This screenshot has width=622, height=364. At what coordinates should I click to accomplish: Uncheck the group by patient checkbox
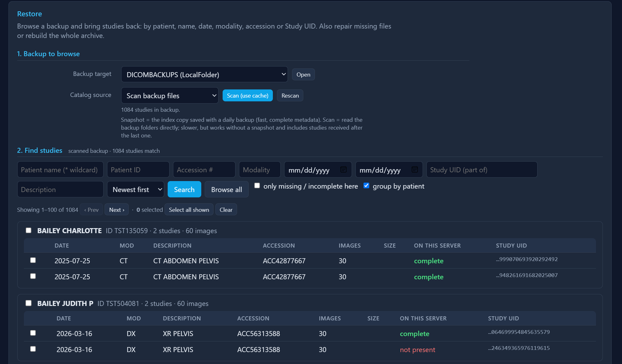coord(367,186)
